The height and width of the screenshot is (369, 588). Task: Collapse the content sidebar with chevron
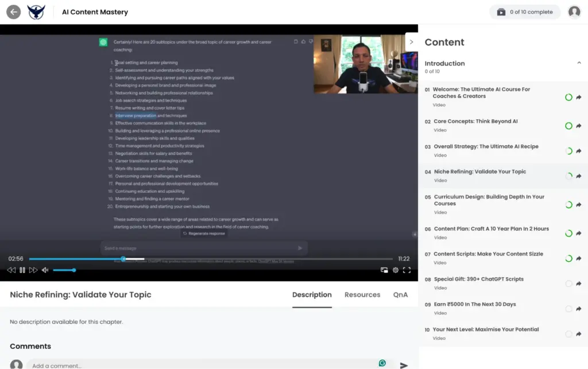pyautogui.click(x=411, y=42)
